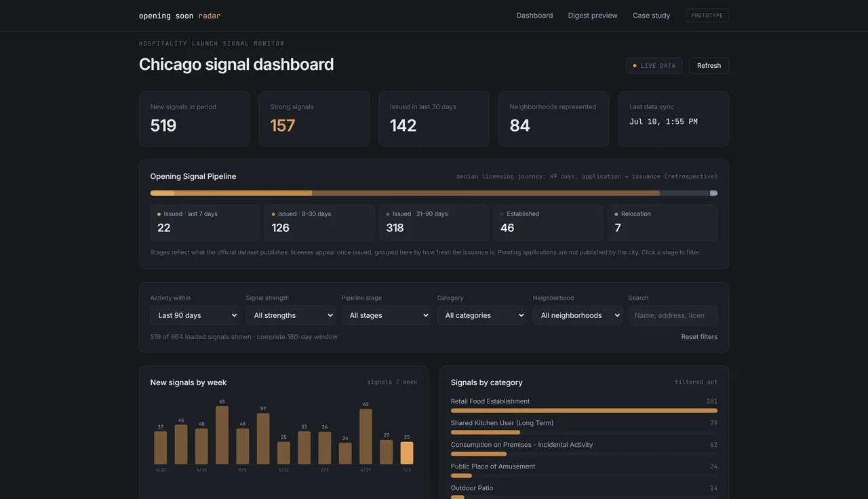This screenshot has height=499, width=868.
Task: Click the pipeline progress bar's longest segment
Action: pos(486,193)
